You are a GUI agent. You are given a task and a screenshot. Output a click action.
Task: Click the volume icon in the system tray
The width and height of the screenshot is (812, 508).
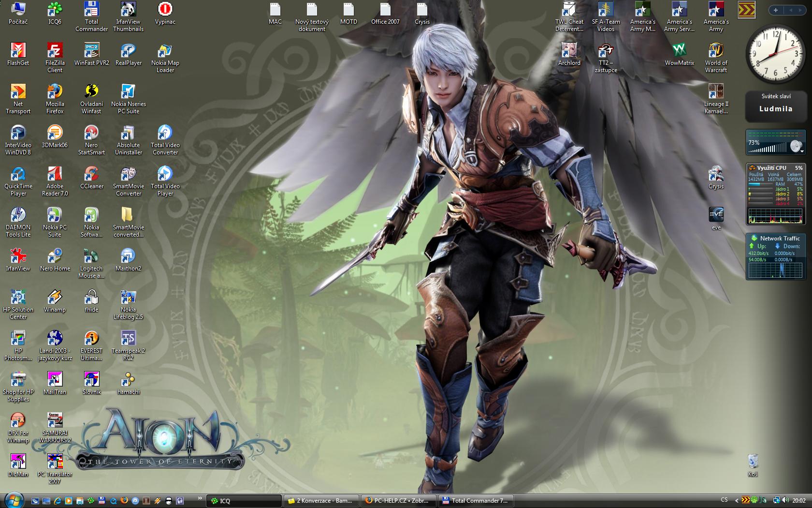(x=785, y=500)
